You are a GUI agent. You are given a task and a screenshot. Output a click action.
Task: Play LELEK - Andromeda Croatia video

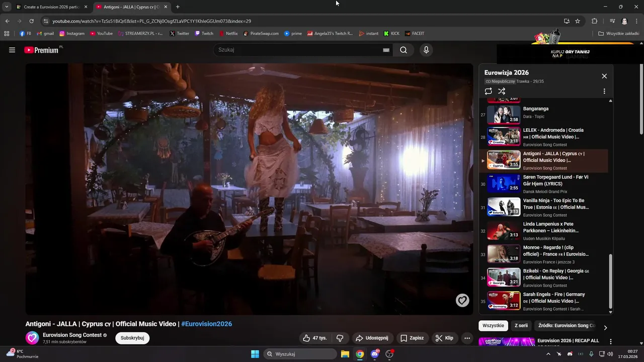[x=544, y=137]
